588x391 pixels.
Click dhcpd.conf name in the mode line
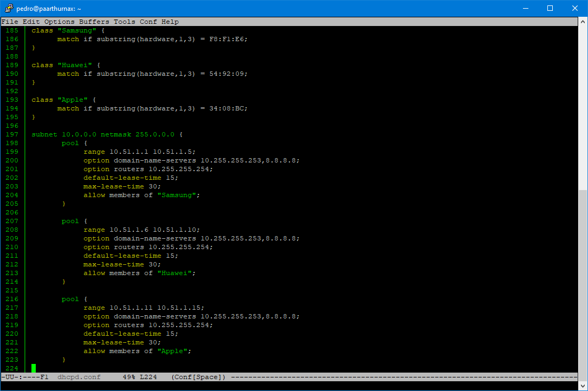[79, 377]
